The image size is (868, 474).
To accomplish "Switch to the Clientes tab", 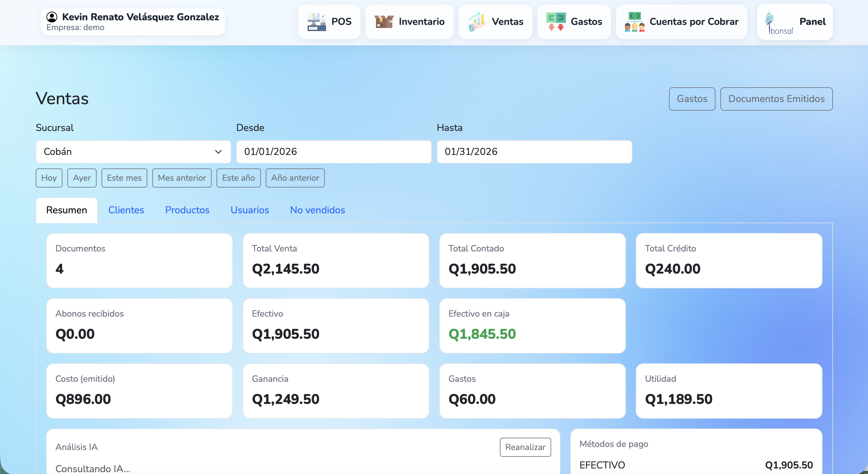I will (x=126, y=210).
